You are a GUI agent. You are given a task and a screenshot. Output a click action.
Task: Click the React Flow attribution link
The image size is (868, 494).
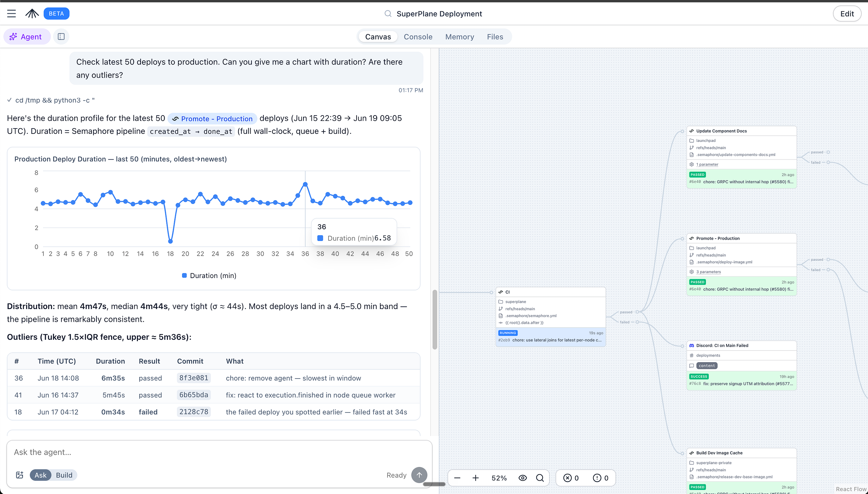(851, 489)
